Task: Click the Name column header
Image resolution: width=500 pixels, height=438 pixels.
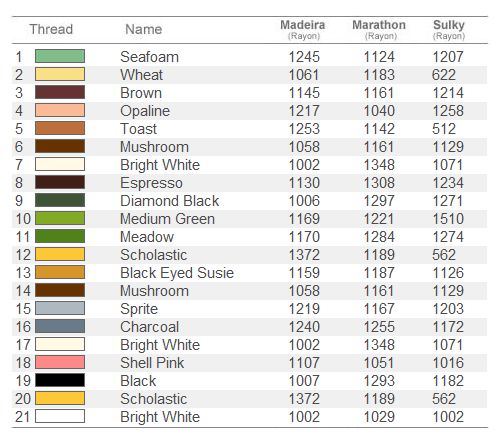Action: [144, 29]
